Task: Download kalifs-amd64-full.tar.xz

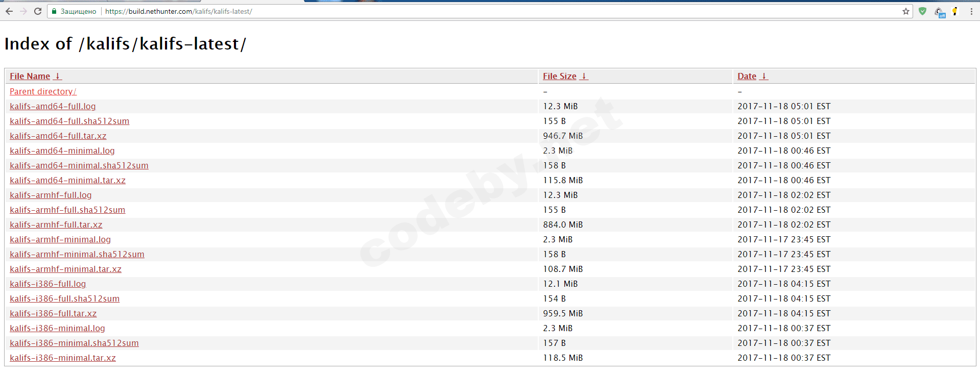Action: pyautogui.click(x=58, y=136)
